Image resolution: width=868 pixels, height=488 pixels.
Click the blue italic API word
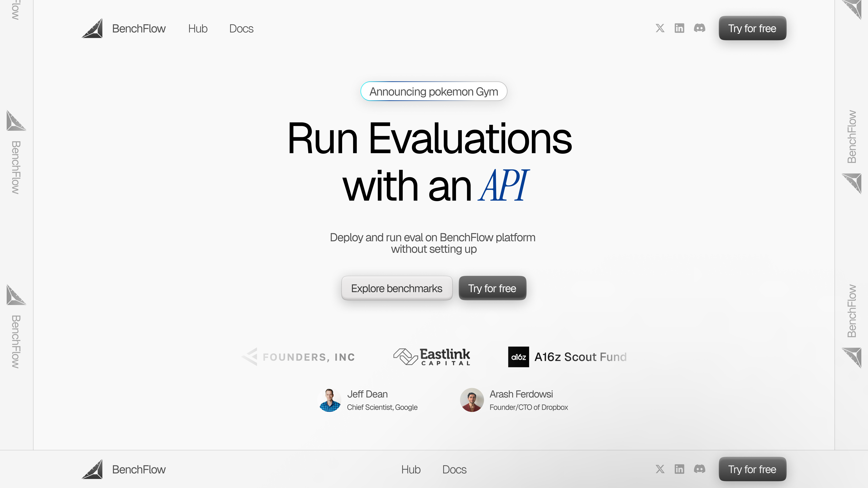tap(503, 185)
